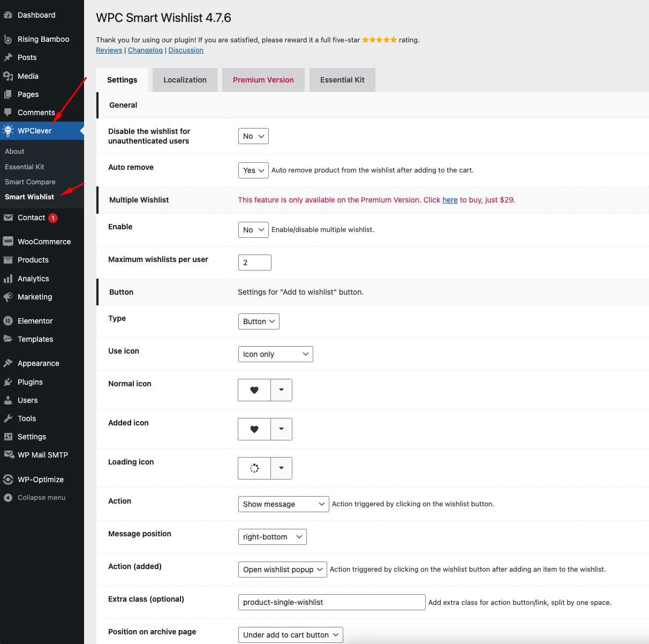
Task: Click the Comments bubble icon
Action: click(8, 113)
